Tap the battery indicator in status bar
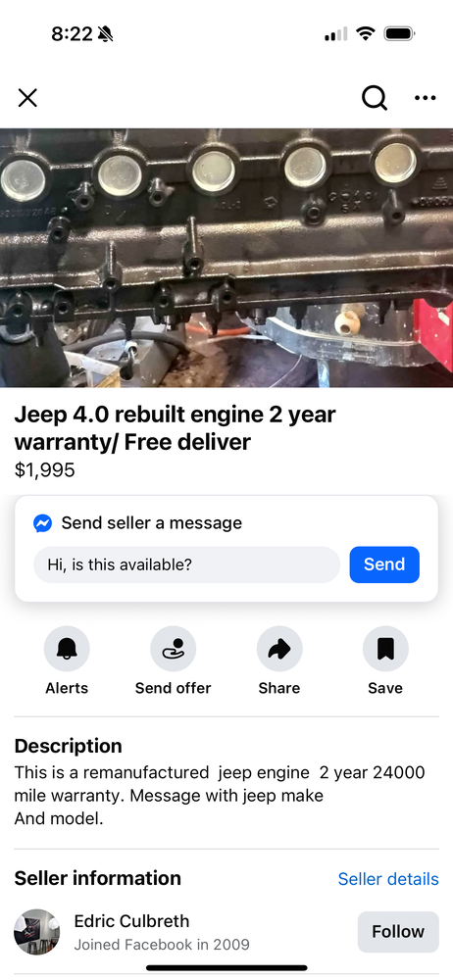 [x=399, y=33]
